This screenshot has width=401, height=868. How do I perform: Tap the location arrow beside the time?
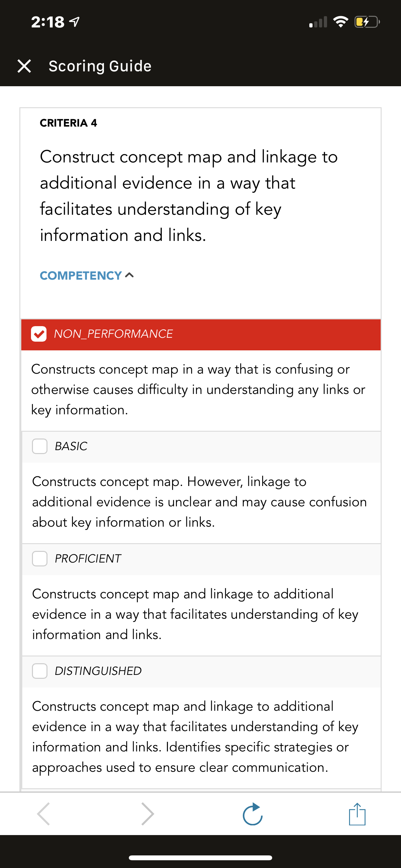(75, 22)
